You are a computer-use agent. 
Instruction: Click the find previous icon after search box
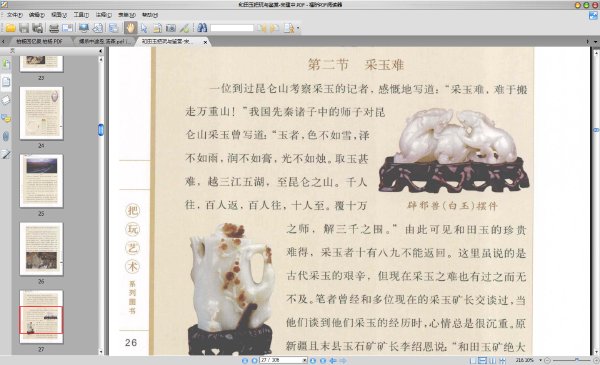pyautogui.click(x=261, y=28)
